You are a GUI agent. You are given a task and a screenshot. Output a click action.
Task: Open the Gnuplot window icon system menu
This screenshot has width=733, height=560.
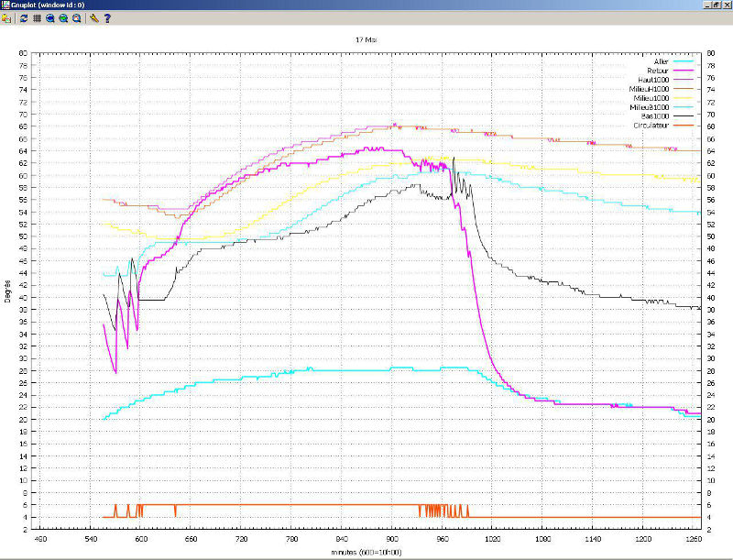click(6, 5)
